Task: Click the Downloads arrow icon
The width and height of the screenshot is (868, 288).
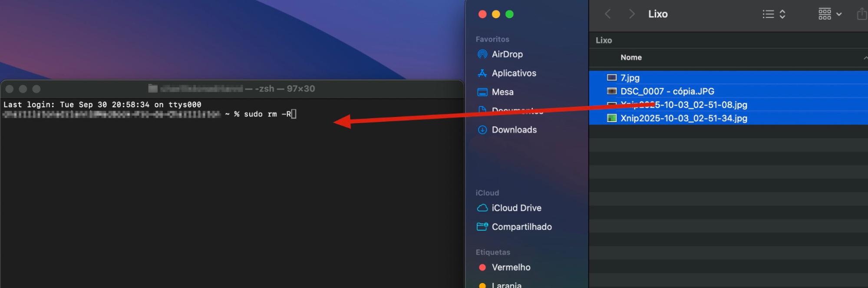Action: click(482, 130)
